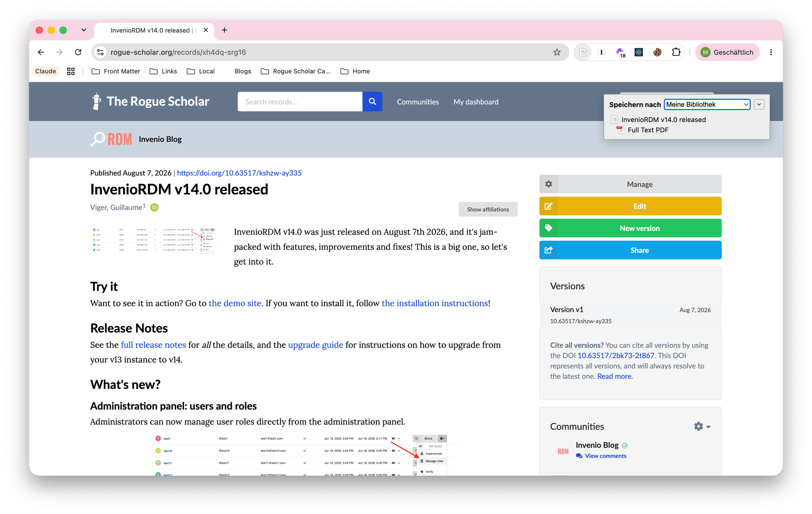Viewport: 812px width, 514px height.
Task: Click into the Search records field
Action: click(x=300, y=102)
